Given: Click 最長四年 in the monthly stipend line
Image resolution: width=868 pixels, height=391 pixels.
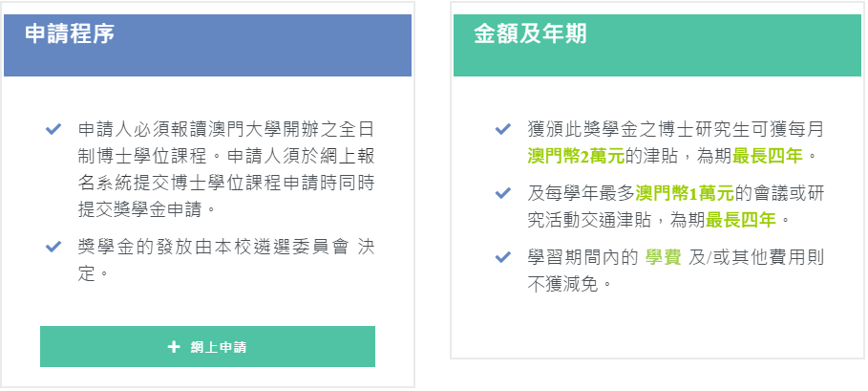Looking at the screenshot, I should click(772, 154).
